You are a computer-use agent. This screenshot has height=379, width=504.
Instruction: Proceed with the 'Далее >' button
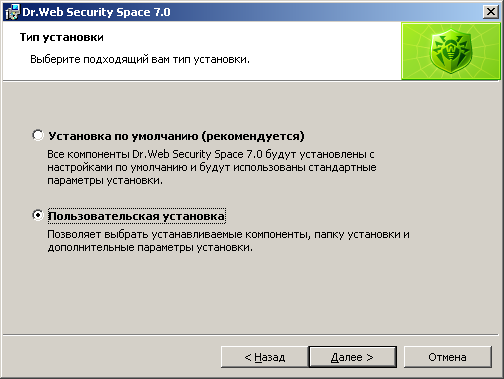(x=352, y=357)
